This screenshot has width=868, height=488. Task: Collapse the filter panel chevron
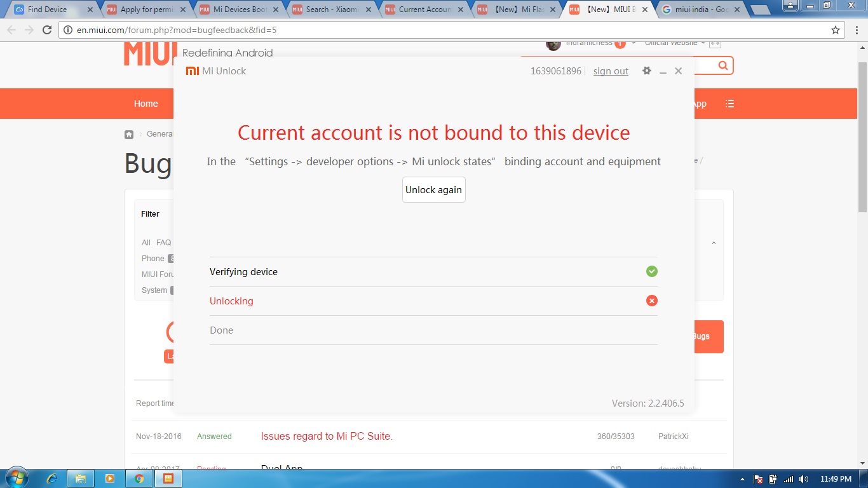coord(714,243)
